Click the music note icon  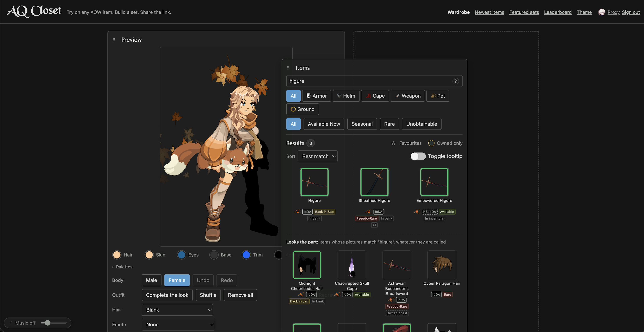11,323
